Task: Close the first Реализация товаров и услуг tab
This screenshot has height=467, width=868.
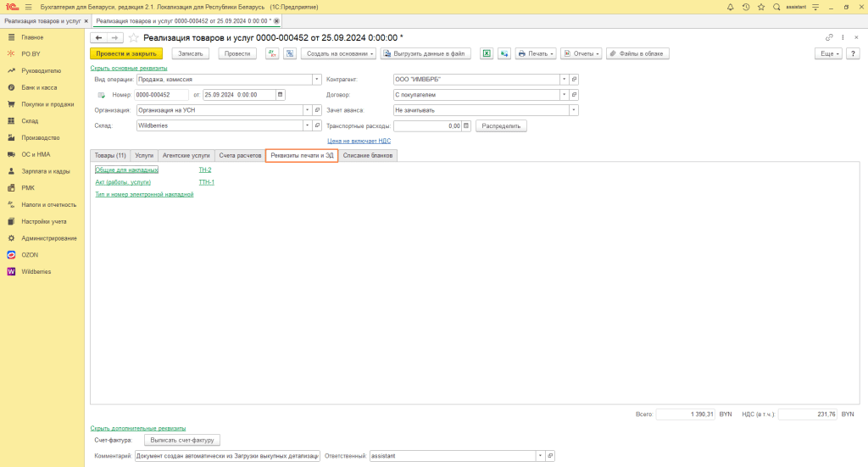Action: pyautogui.click(x=86, y=21)
